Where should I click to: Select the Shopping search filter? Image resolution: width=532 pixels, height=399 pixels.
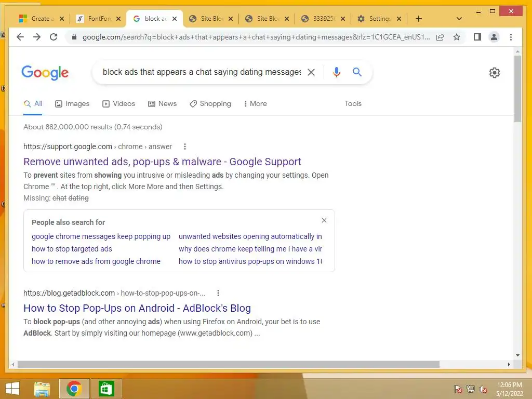point(210,104)
